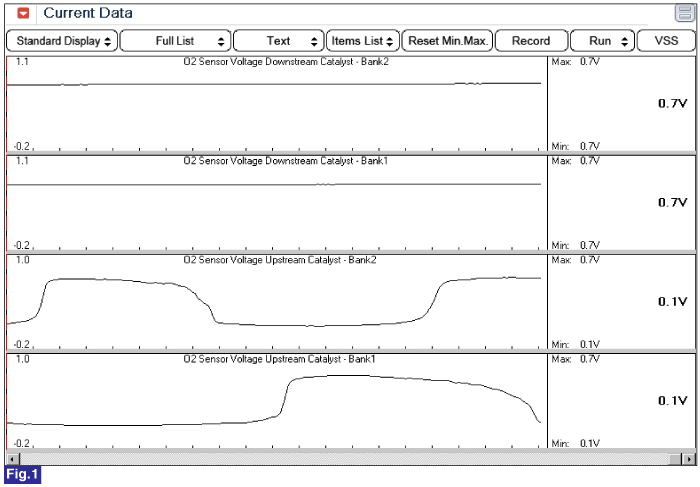The height and width of the screenshot is (487, 700).
Task: Click the Reset Min.Max. button
Action: (x=447, y=41)
